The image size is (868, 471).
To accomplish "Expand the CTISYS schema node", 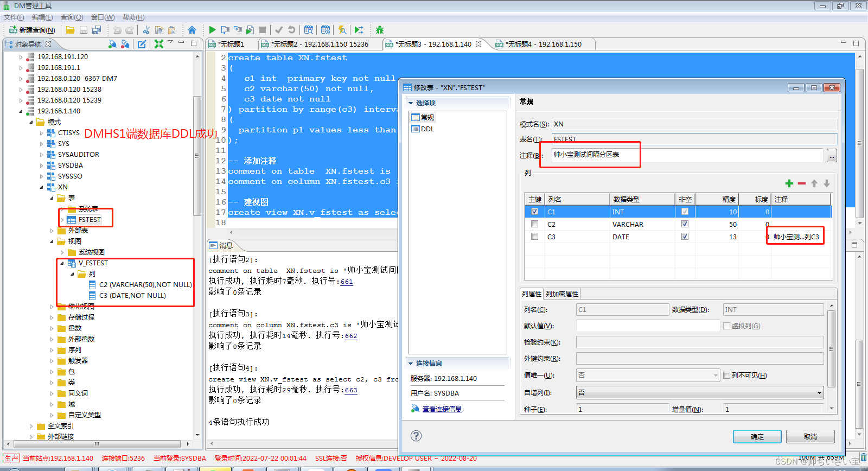I will pos(41,133).
